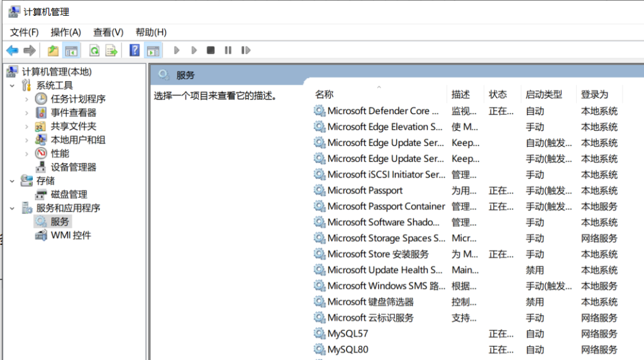
Task: Select Microsoft Software Shadow Copy service
Action: click(466, 222)
